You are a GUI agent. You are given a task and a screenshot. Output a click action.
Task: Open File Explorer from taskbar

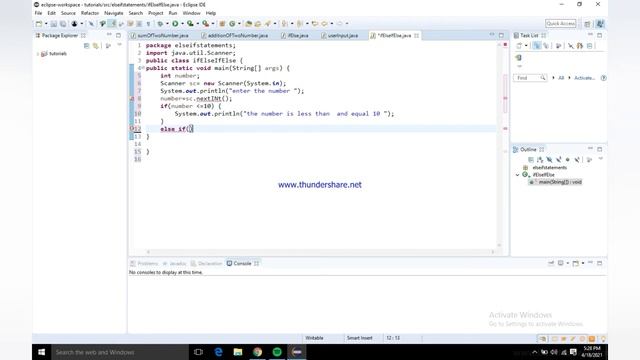[238, 352]
